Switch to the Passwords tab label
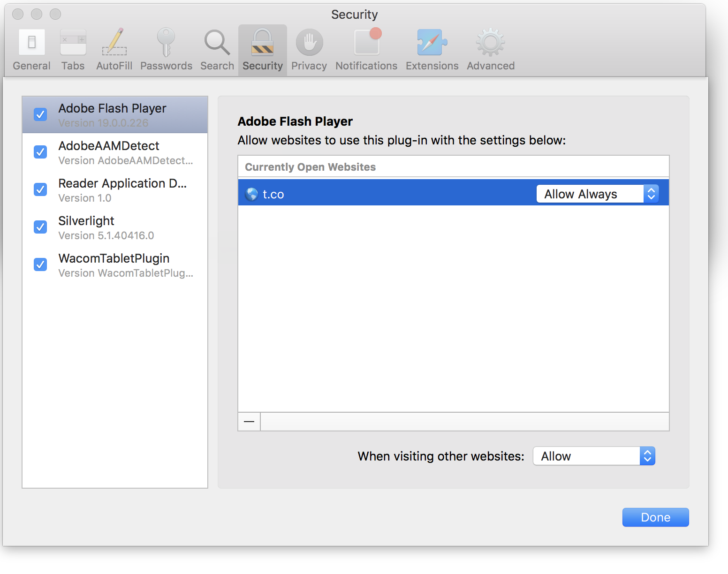This screenshot has height=574, width=728. 166,66
